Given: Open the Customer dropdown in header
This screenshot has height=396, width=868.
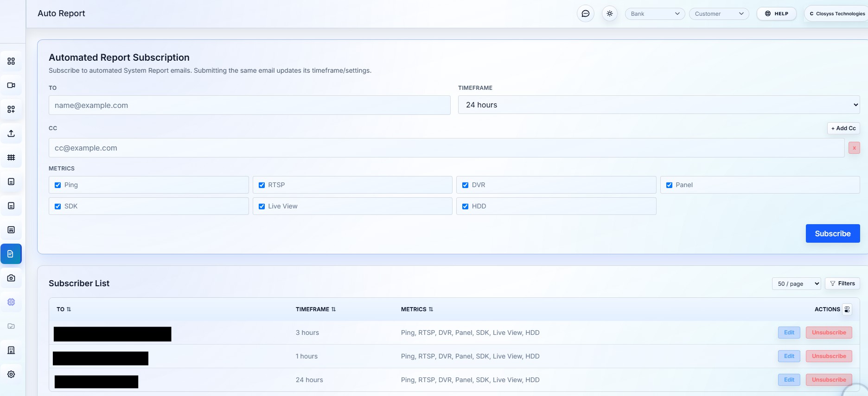Looking at the screenshot, I should click(x=719, y=14).
